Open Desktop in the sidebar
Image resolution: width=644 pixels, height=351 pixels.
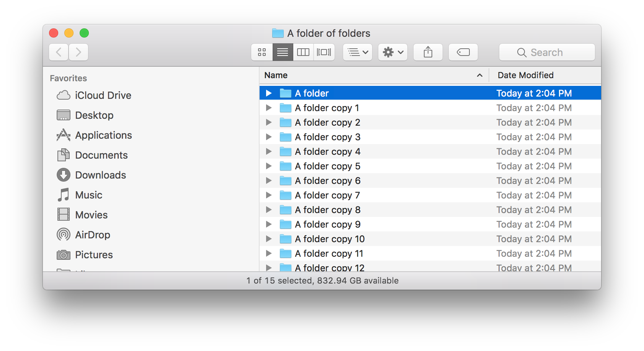click(85, 115)
